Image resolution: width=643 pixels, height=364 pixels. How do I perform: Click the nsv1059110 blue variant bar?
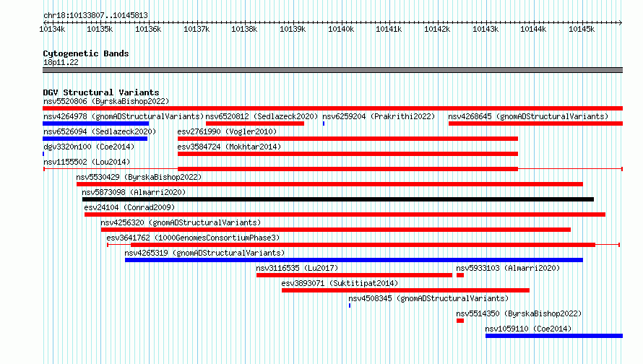pyautogui.click(x=554, y=336)
